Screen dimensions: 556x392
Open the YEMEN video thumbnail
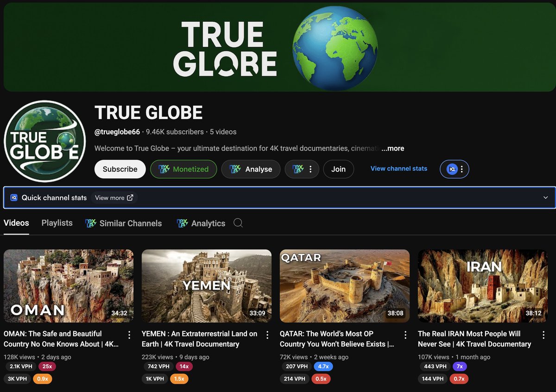tap(207, 286)
